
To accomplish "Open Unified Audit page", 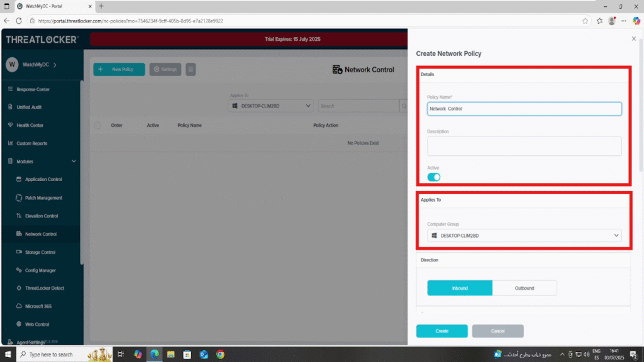I will point(29,107).
